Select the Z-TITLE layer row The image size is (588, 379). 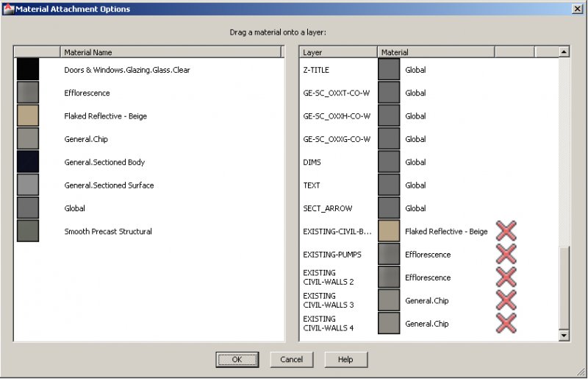316,70
